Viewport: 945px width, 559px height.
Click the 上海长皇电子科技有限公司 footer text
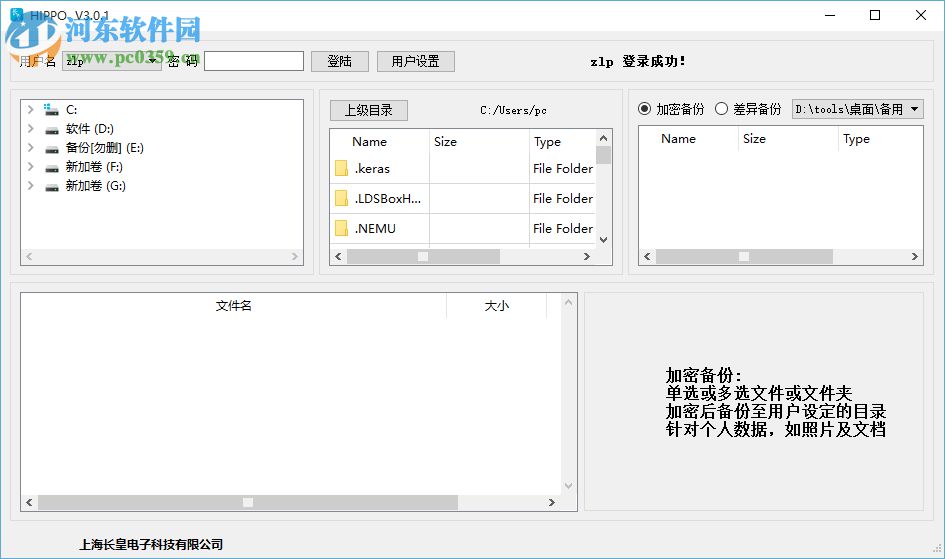(151, 545)
